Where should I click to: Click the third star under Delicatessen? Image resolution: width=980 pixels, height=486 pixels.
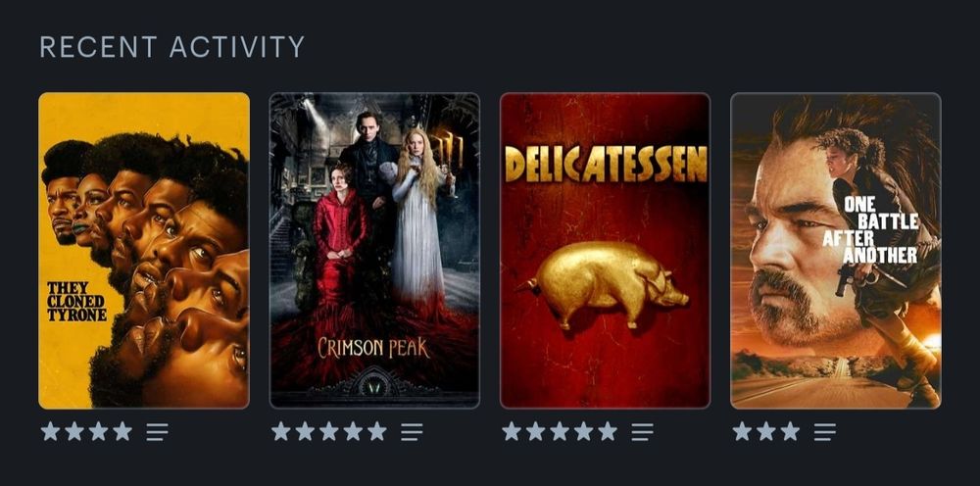560,431
